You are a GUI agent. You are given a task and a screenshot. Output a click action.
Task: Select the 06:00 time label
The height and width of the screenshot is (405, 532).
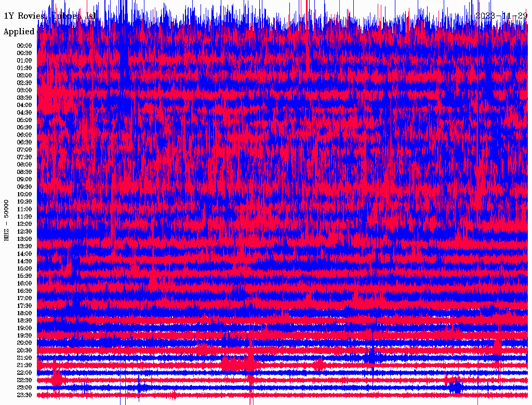(24, 135)
